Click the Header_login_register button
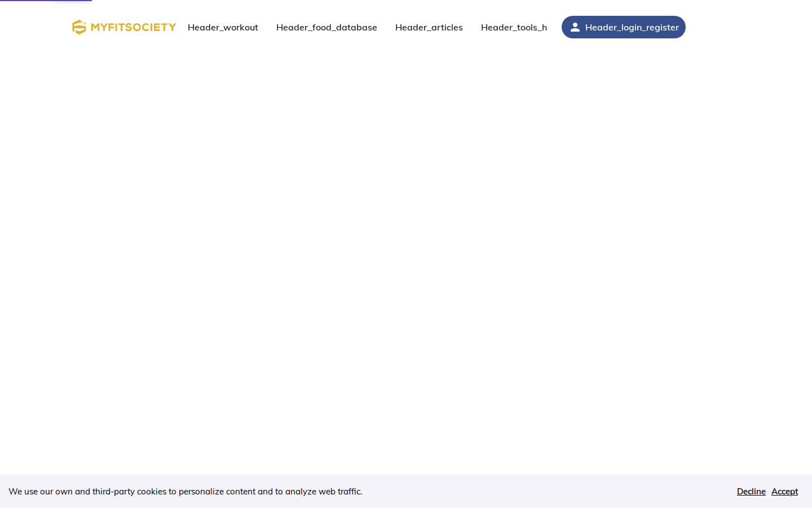812x508 pixels. coord(624,27)
